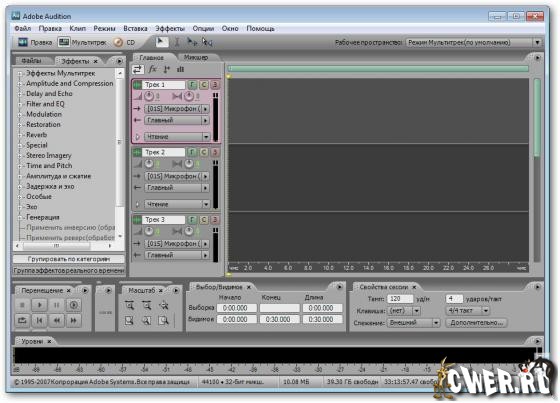This screenshot has height=403, width=560.
Task: Select the Time Selection cursor tool
Action: pos(177,42)
